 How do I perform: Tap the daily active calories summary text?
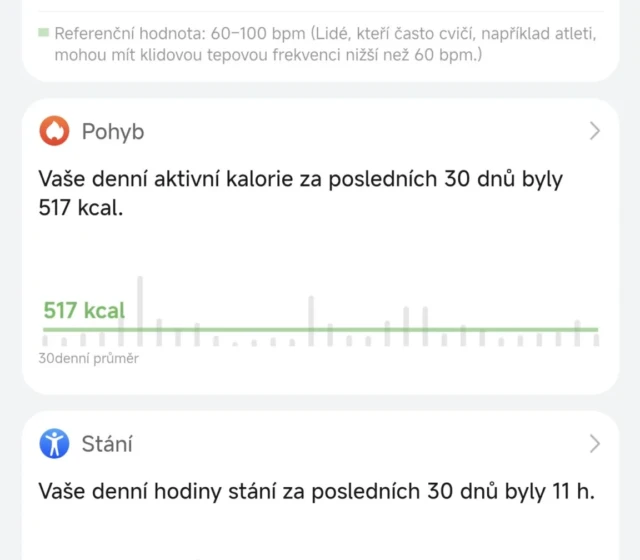(x=300, y=180)
